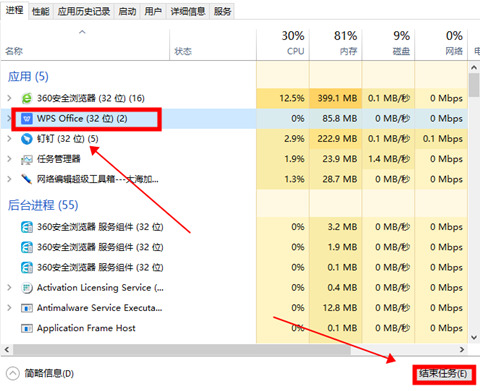480x391 pixels.
Task: Click the 399.1 MB memory cell
Action: tap(335, 98)
